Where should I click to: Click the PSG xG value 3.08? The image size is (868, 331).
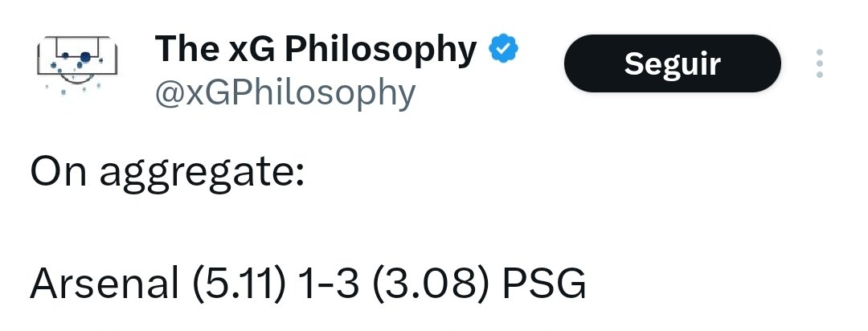click(432, 284)
